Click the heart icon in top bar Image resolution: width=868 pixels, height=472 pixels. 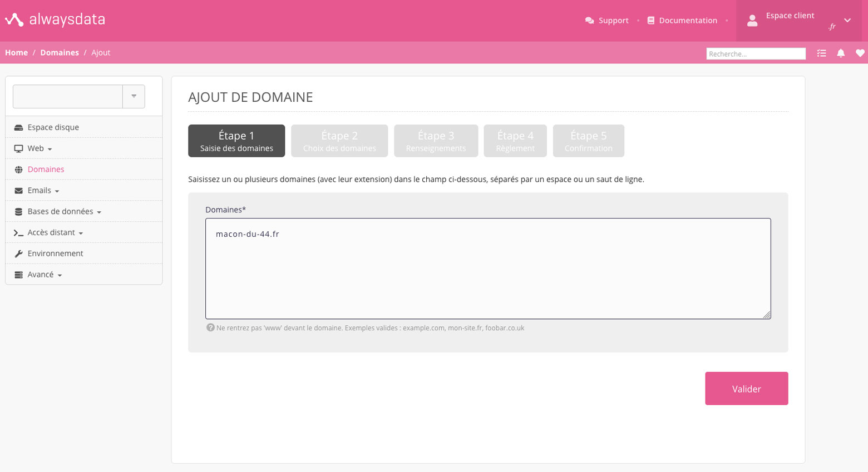[x=860, y=53]
